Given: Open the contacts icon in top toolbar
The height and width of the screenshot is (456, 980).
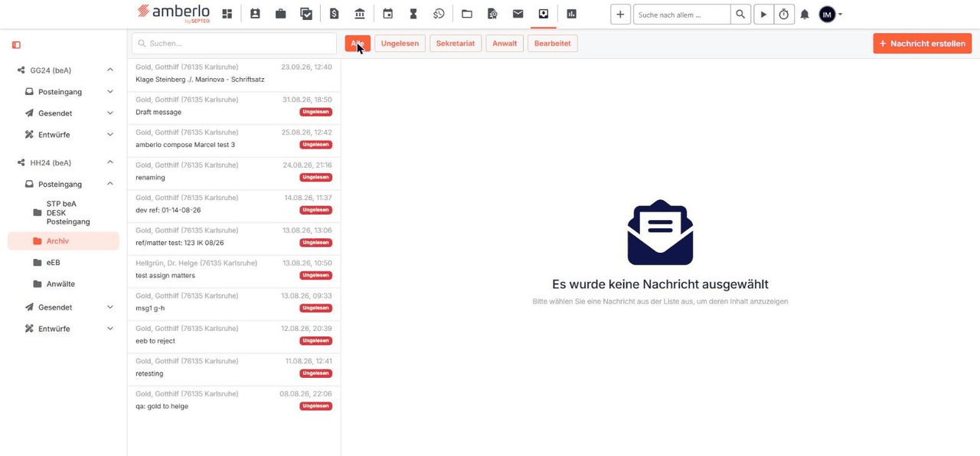Looking at the screenshot, I should [x=255, y=14].
